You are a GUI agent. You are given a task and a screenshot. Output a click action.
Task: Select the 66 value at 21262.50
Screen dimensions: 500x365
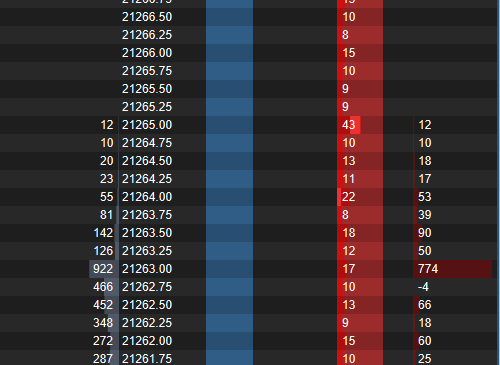(x=425, y=305)
